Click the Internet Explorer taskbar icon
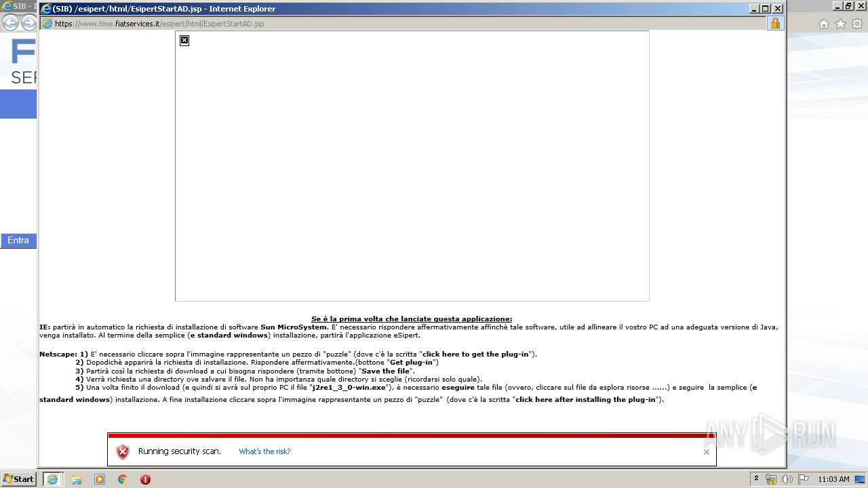 tap(52, 479)
